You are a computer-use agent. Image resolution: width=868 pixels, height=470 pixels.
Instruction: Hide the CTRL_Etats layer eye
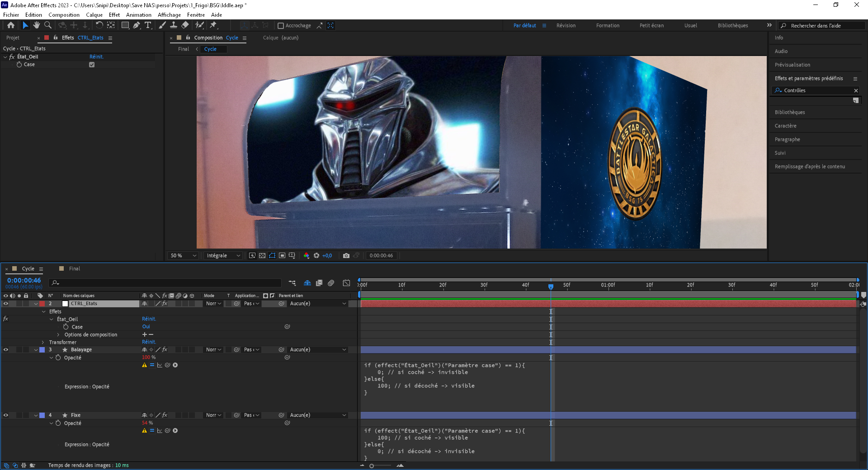click(6, 304)
